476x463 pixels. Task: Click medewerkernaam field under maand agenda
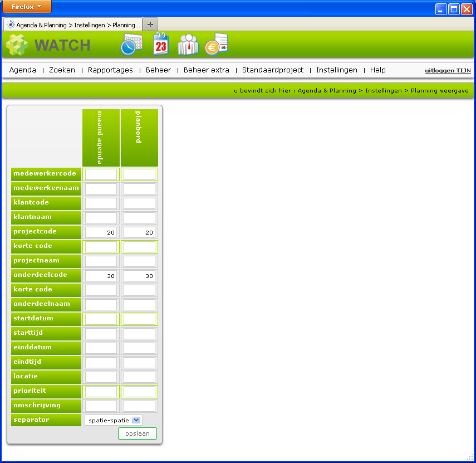[x=101, y=189]
